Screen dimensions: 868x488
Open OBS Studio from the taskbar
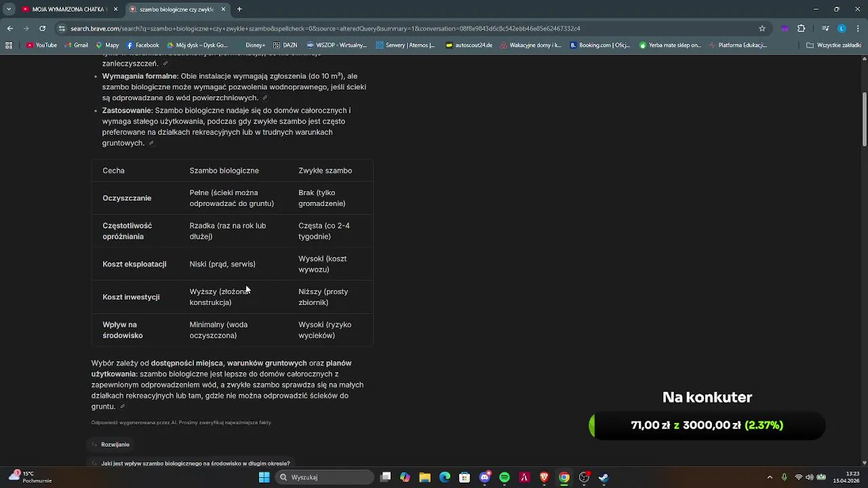point(584,477)
